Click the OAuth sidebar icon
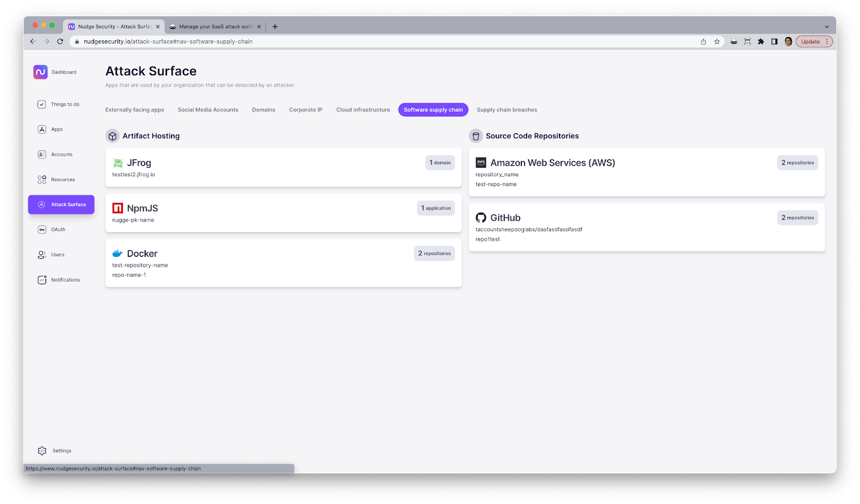Viewport: 860px width, 504px height. pyautogui.click(x=41, y=229)
